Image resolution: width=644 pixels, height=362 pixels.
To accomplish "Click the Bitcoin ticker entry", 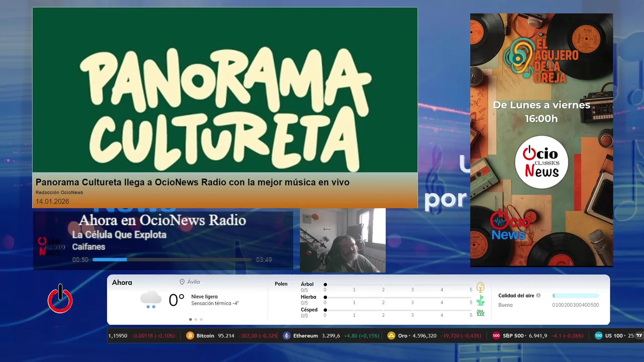I will pyautogui.click(x=230, y=335).
